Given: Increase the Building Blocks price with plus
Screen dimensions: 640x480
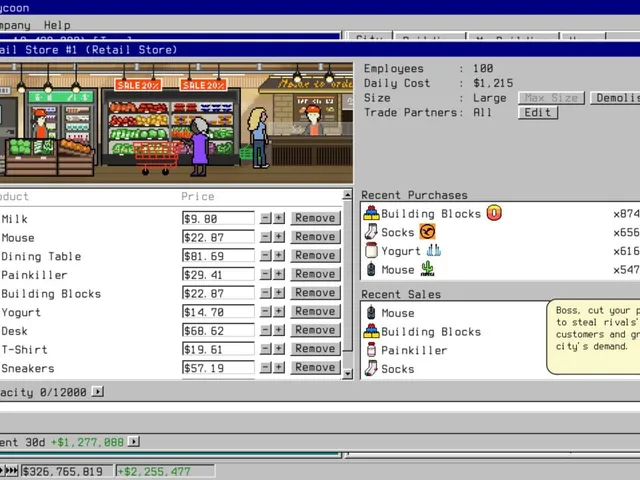Looking at the screenshot, I should click(279, 293).
